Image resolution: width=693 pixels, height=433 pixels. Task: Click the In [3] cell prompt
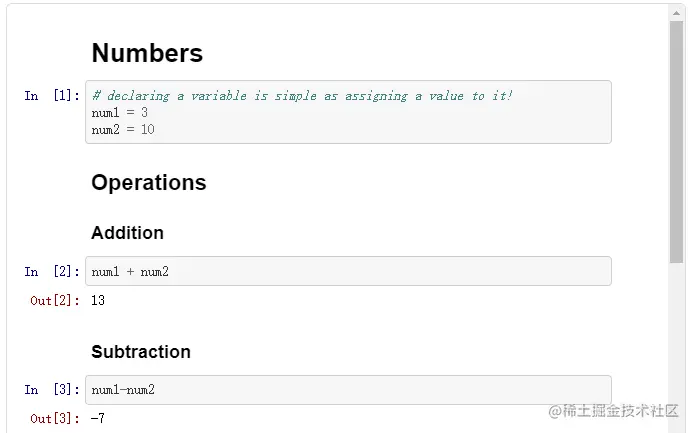point(52,390)
